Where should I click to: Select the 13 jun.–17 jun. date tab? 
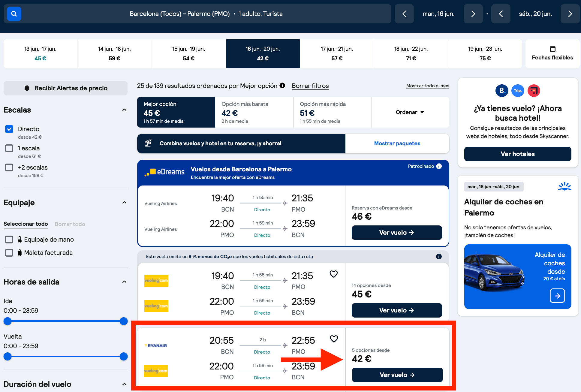(x=41, y=54)
